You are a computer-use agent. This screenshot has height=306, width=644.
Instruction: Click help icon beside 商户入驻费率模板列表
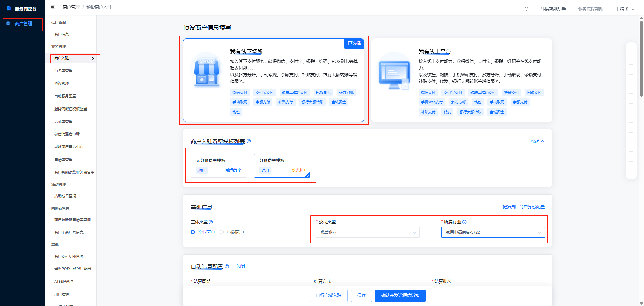[249, 141]
